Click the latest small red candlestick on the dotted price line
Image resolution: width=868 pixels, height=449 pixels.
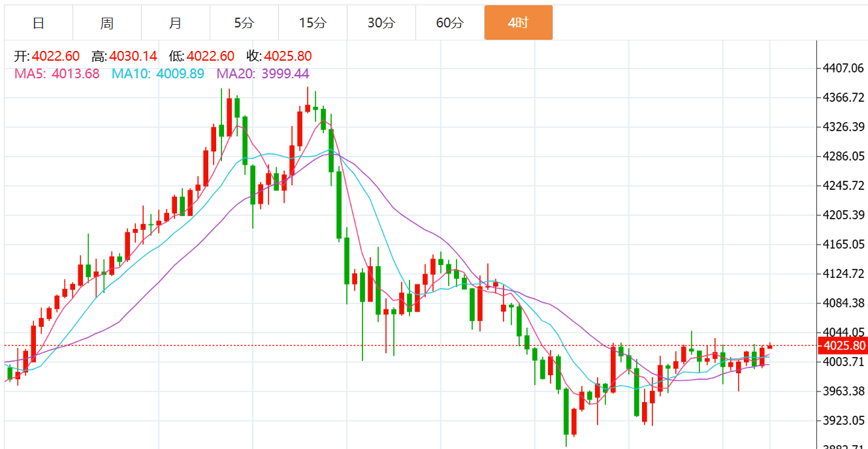(x=770, y=346)
